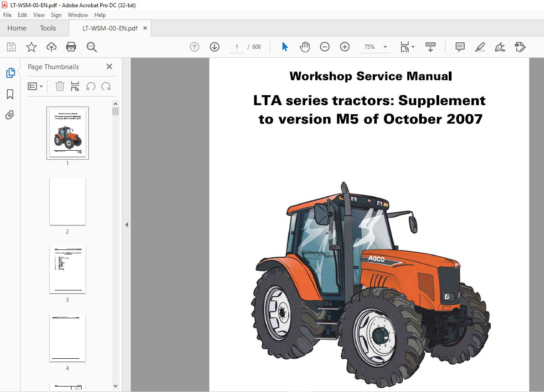Click the Fit width scrolling icon

405,47
